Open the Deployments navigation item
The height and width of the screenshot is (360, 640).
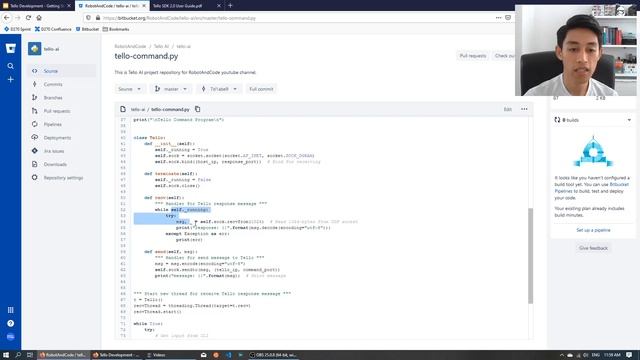pos(62,138)
